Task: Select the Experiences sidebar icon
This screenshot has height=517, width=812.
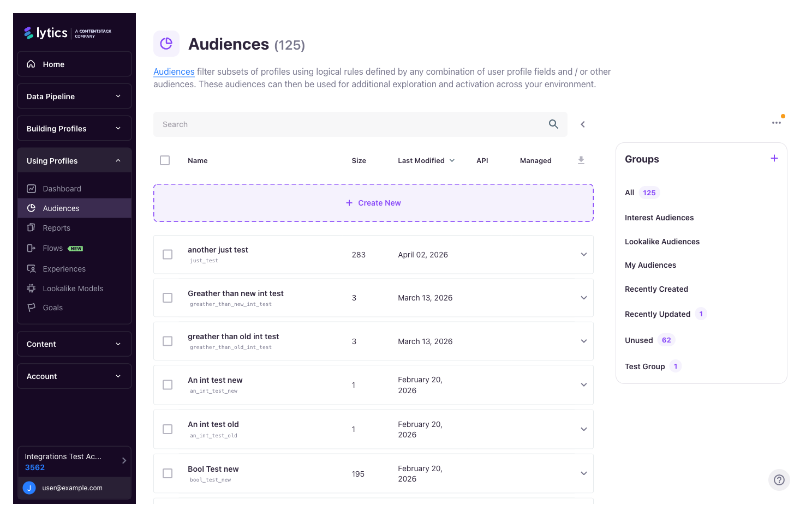Action: point(31,268)
